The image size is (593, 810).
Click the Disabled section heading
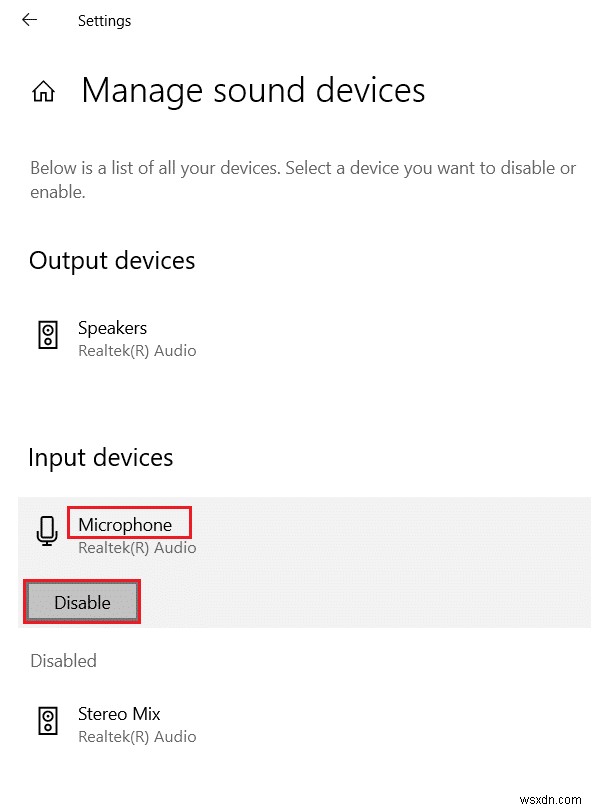63,660
